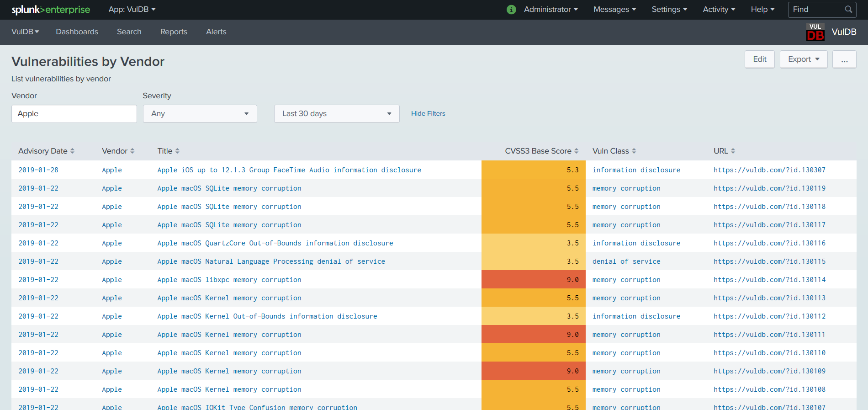868x410 pixels.
Task: Click the VulDB logo icon
Action: [x=815, y=32]
